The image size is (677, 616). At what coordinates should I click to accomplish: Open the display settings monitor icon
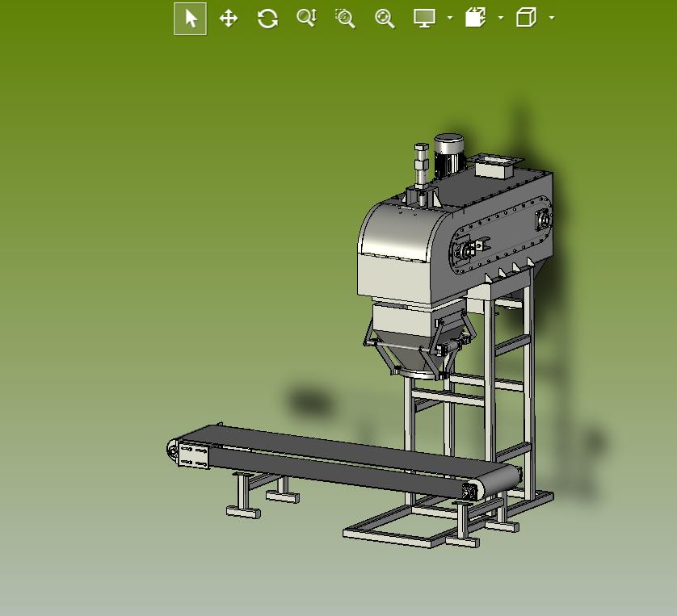[x=424, y=18]
